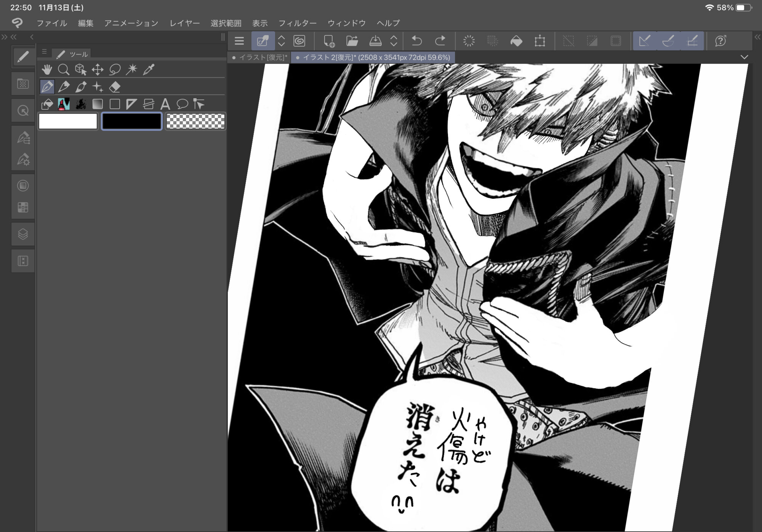
Task: Open the command bar hamburger menu
Action: [239, 41]
